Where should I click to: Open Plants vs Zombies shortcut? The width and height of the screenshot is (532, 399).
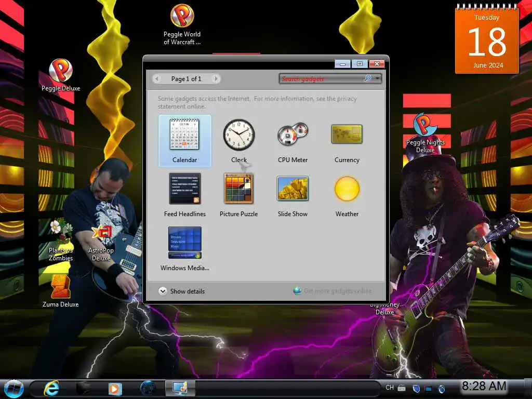(61, 241)
